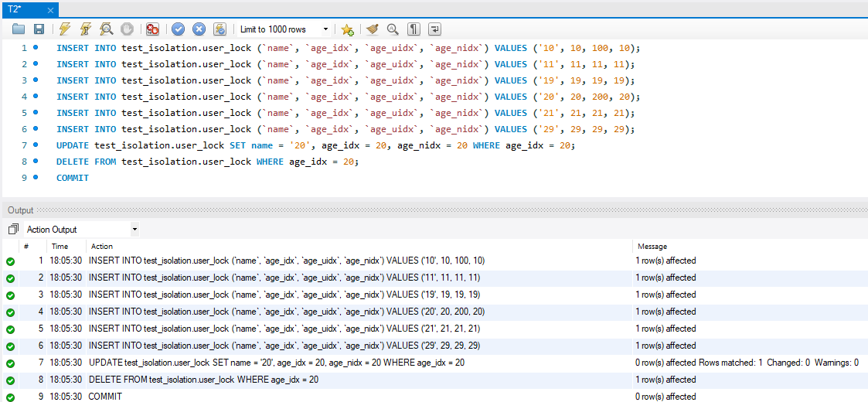Open the find panel magnifier icon
The image size is (868, 402).
coord(393,29)
